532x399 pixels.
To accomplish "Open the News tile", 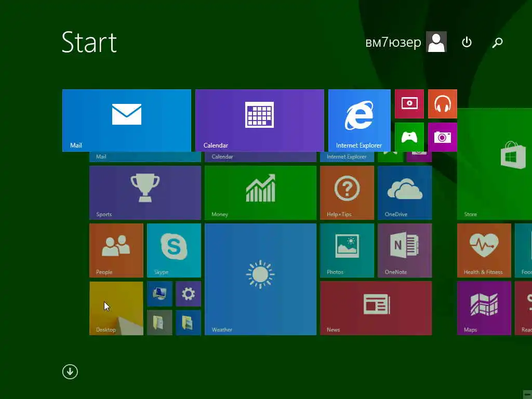I will pos(376,308).
